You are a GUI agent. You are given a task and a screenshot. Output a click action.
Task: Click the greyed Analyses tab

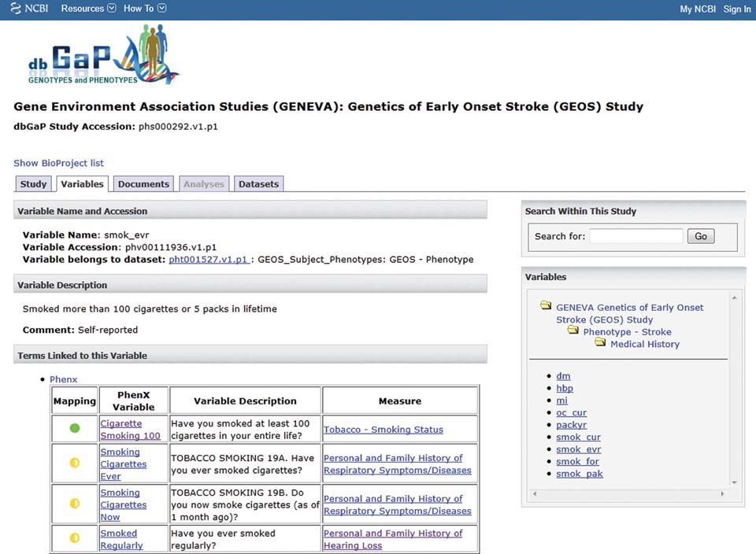(204, 184)
